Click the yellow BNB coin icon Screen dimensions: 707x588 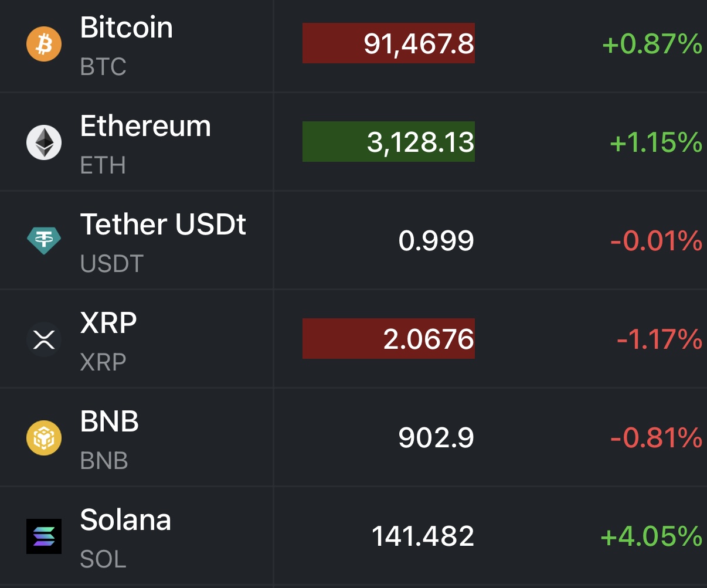tap(44, 438)
